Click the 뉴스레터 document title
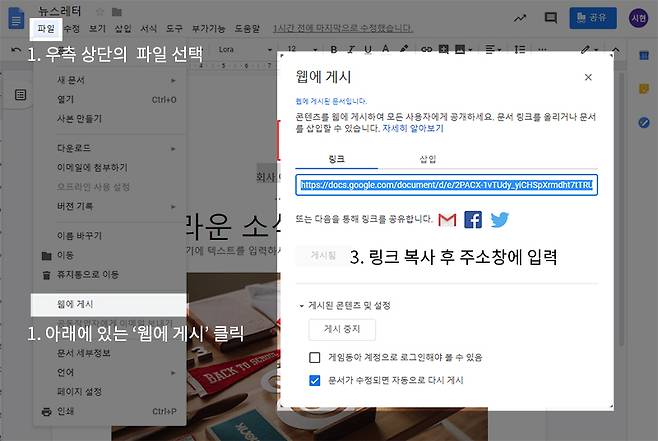The height and width of the screenshot is (441, 658). [60, 11]
